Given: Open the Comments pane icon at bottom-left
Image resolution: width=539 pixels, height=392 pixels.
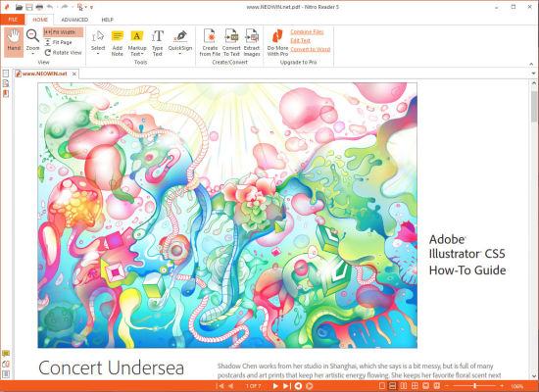Looking at the screenshot, I should coord(6,354).
